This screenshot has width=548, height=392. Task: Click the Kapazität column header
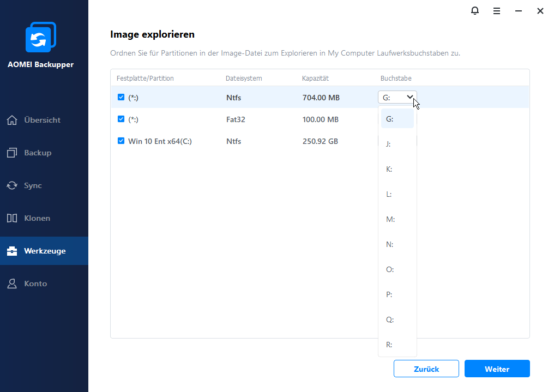tap(315, 79)
